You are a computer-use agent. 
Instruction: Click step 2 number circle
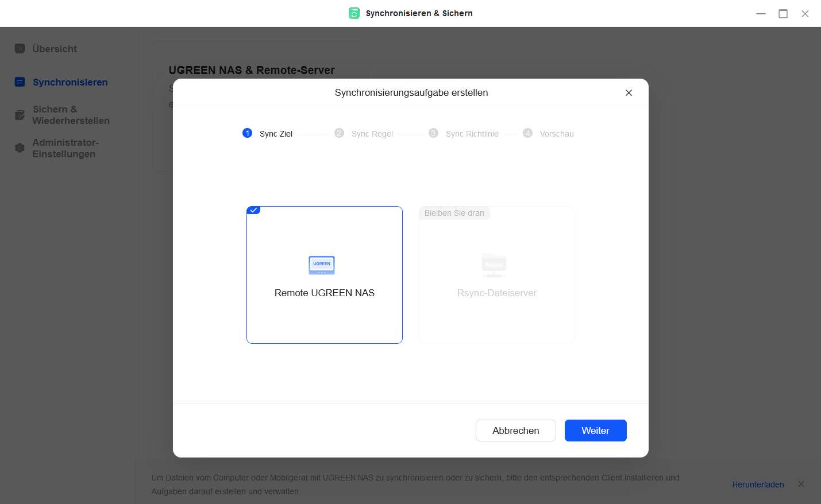(x=339, y=133)
